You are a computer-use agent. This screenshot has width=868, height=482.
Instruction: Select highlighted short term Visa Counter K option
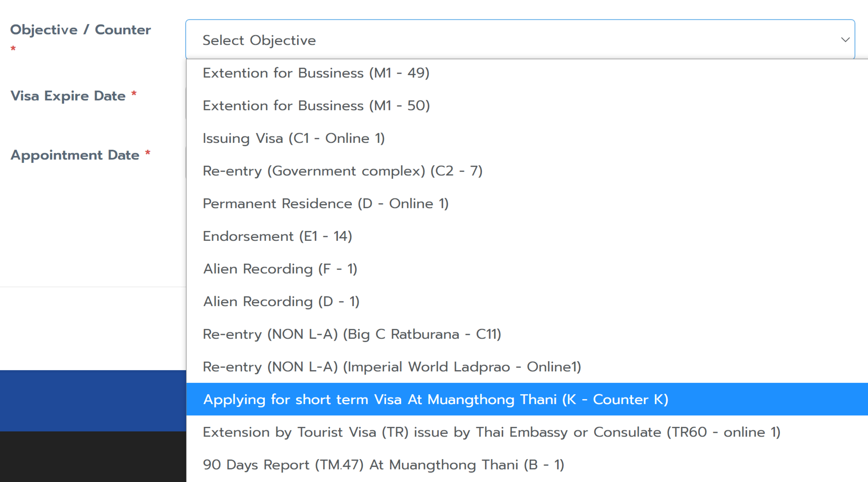click(436, 399)
